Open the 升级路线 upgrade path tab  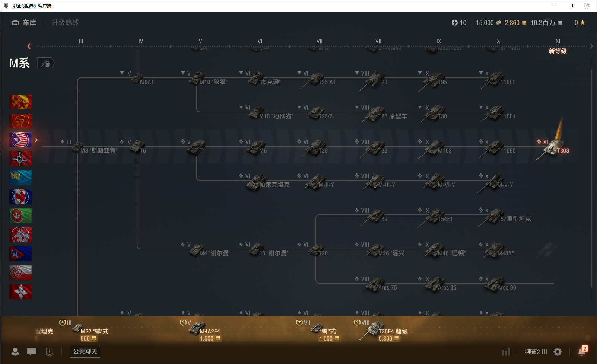tap(65, 23)
